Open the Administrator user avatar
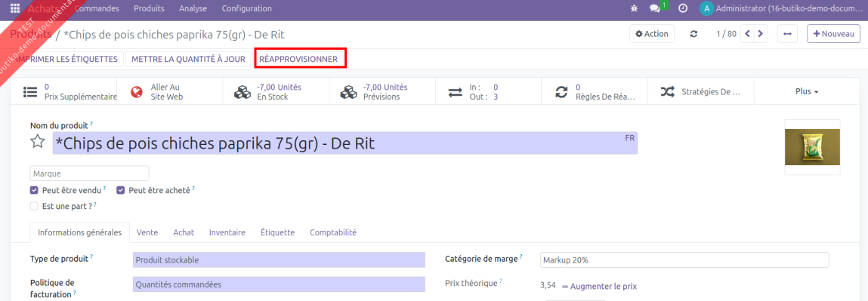Screen dimensions: 868x301 706,8
